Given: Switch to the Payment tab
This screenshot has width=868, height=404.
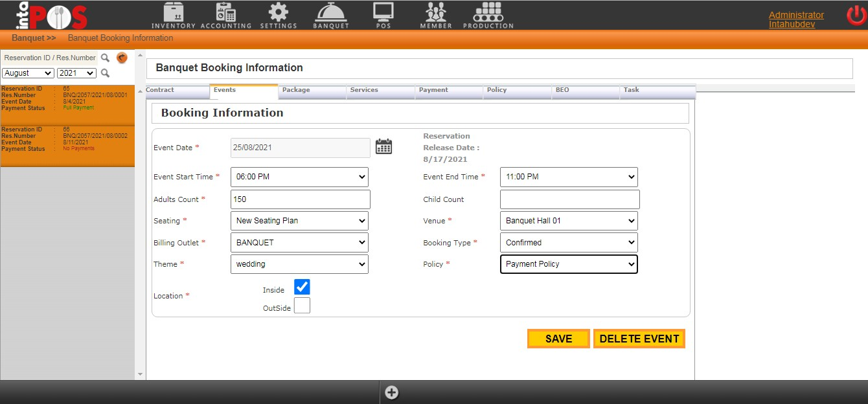Looking at the screenshot, I should pos(448,91).
